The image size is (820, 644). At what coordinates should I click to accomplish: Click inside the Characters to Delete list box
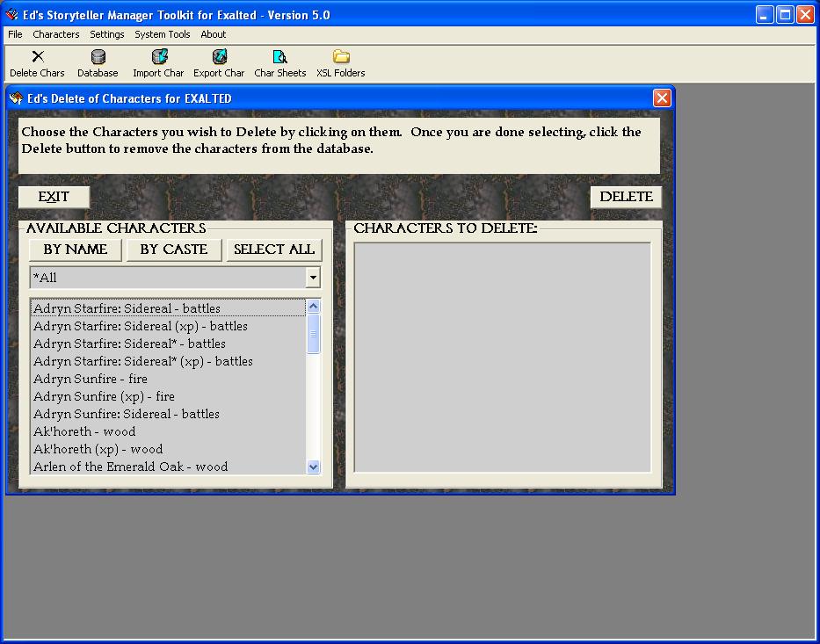[503, 358]
